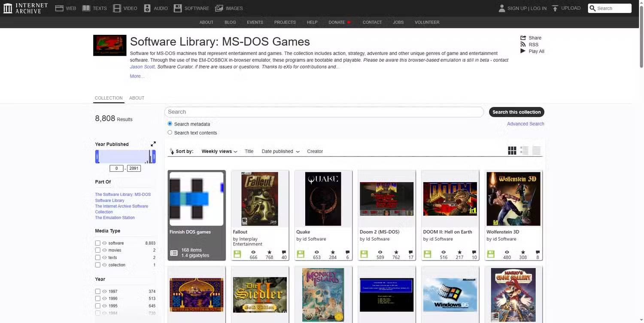Screen dimensions: 644x323
Task: Open the Fallout cover thumbnail
Action: click(x=260, y=199)
